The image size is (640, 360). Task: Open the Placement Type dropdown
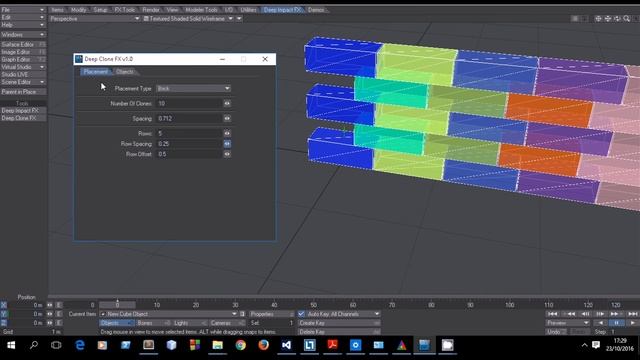(x=193, y=89)
